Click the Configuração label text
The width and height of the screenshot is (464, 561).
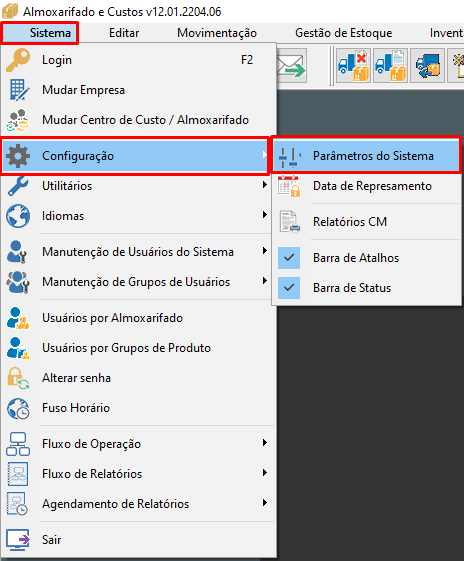(78, 156)
